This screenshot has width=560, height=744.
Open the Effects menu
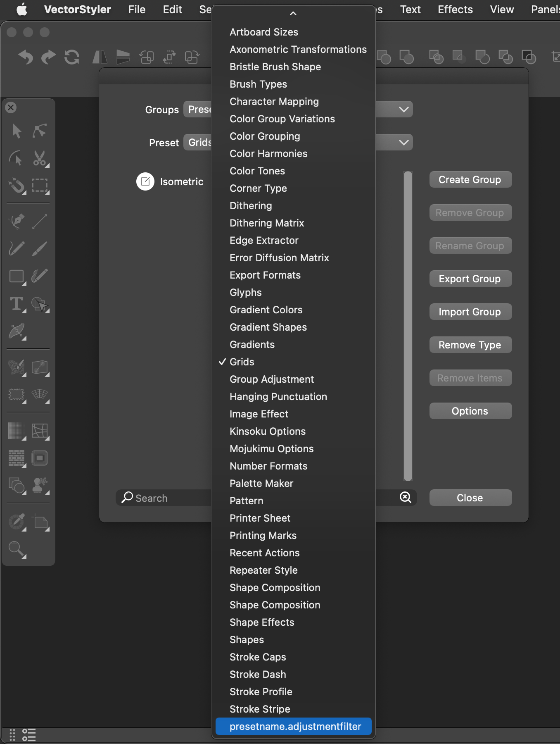coord(455,10)
